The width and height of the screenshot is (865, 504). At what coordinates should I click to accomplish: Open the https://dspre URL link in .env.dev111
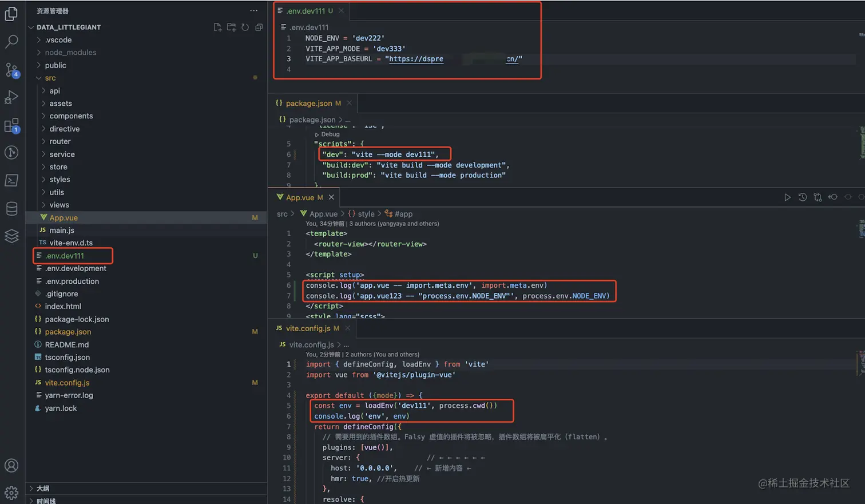pos(416,59)
